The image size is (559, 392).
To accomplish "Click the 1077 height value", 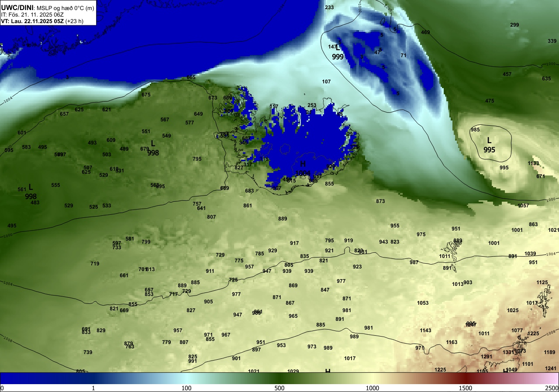I will pyautogui.click(x=517, y=330).
